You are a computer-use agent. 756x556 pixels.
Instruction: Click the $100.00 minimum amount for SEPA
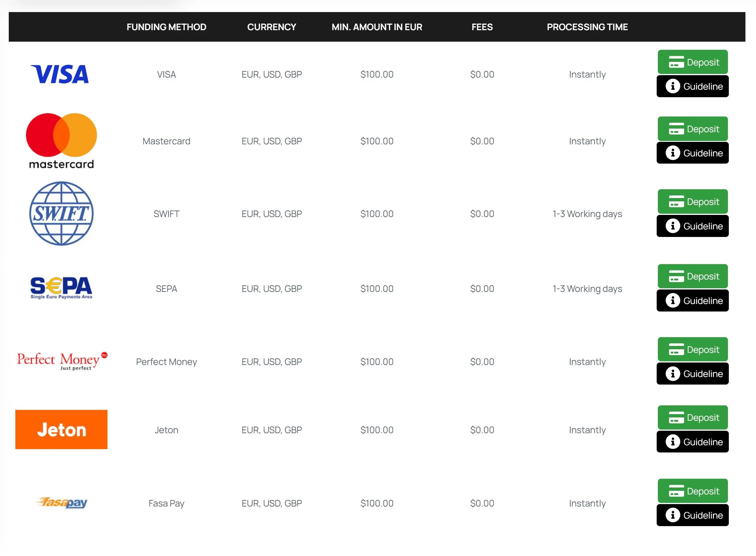tap(377, 289)
